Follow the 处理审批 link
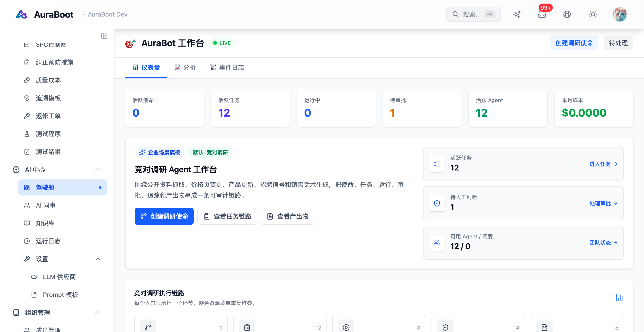 coord(603,203)
